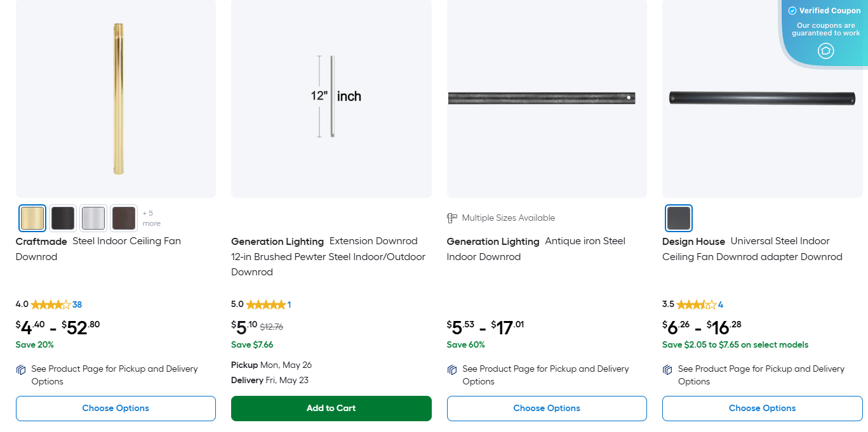Select the brushed nickel swatch on the Craftmade card
The image size is (868, 432).
point(93,218)
